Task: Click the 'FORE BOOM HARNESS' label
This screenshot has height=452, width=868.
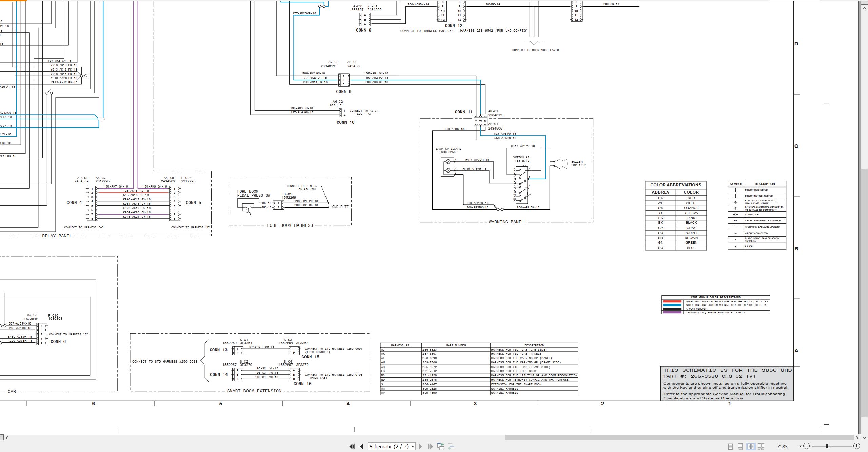Action: pyautogui.click(x=290, y=225)
